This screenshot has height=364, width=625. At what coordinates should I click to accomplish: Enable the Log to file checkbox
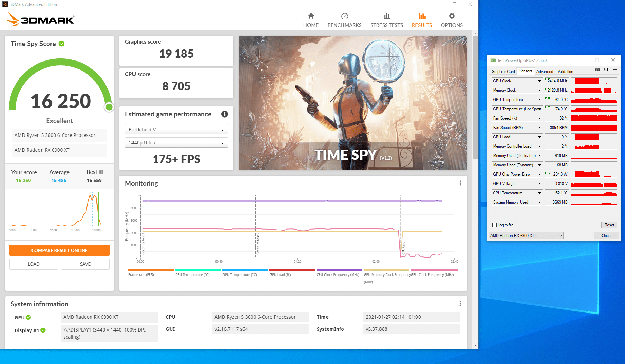[x=494, y=225]
